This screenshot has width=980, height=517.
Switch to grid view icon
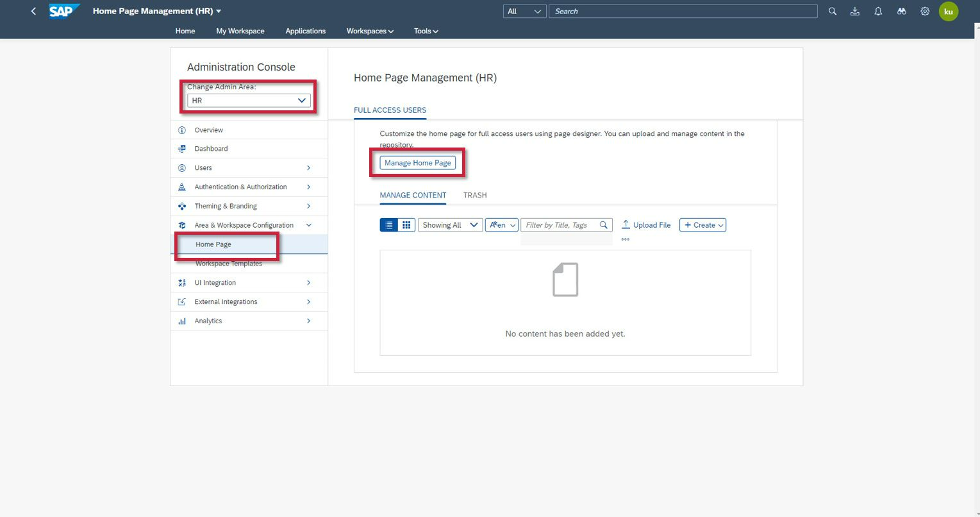coord(406,225)
